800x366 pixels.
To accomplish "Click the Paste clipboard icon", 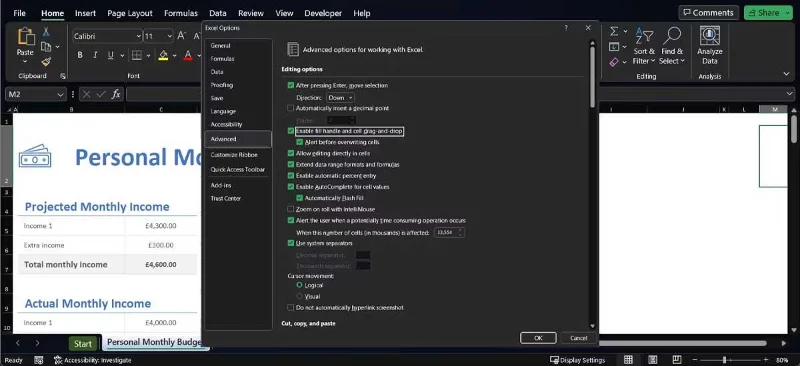I will (x=25, y=37).
